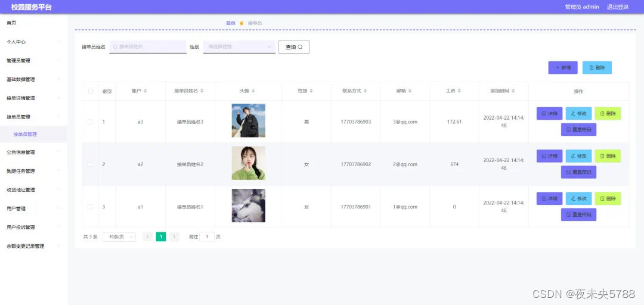Click the 新增 add button
The width and height of the screenshot is (644, 305).
(563, 68)
